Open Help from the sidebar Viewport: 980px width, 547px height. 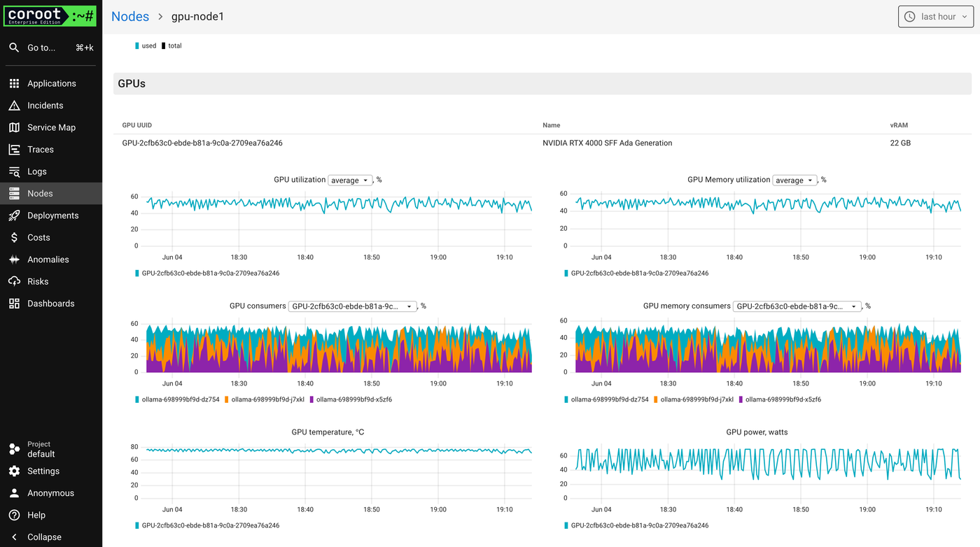pyautogui.click(x=36, y=515)
